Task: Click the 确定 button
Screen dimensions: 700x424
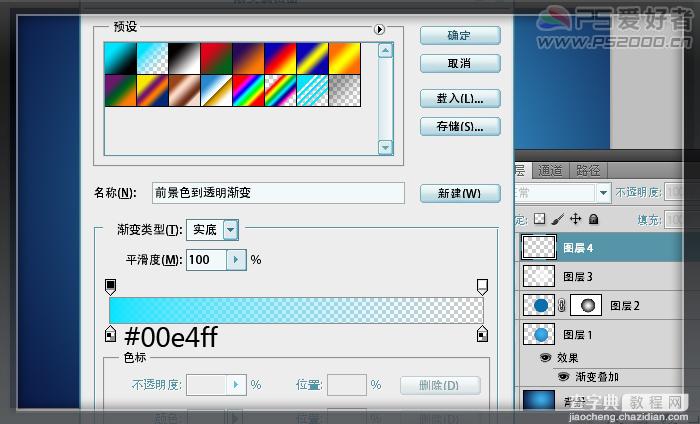Action: pyautogui.click(x=460, y=35)
